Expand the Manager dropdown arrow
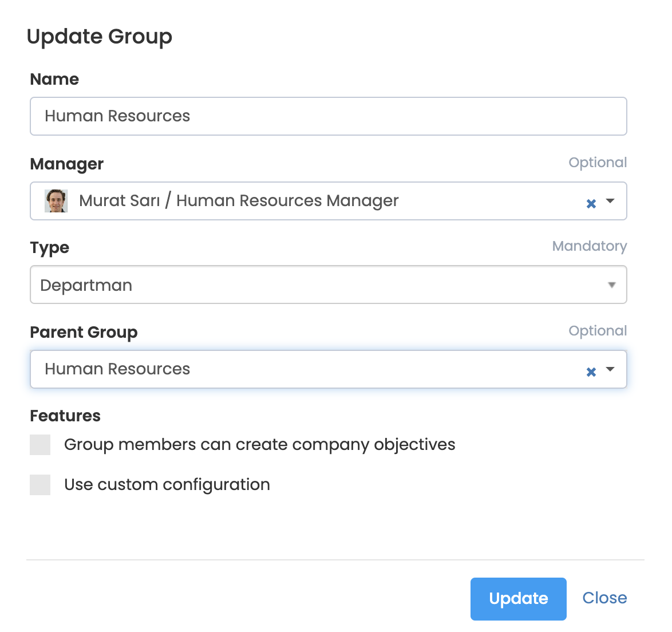 pos(610,201)
